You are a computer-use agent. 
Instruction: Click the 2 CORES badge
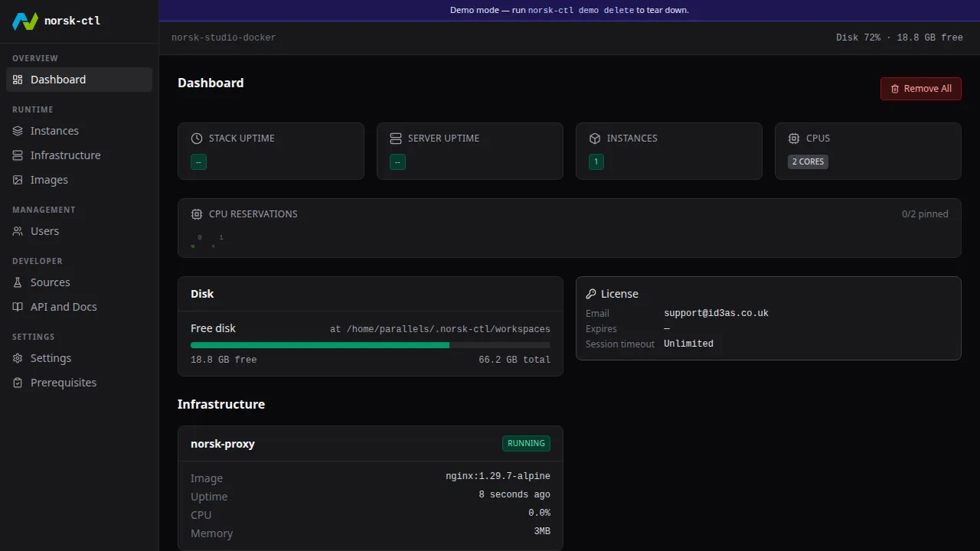pyautogui.click(x=808, y=162)
